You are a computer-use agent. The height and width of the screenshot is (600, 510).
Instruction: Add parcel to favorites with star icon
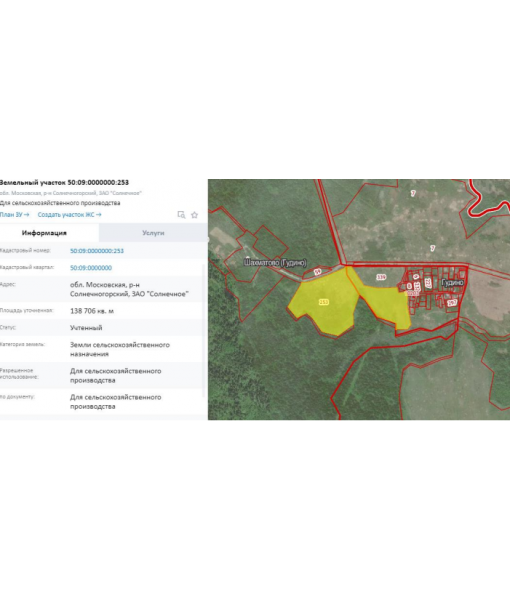(x=194, y=215)
